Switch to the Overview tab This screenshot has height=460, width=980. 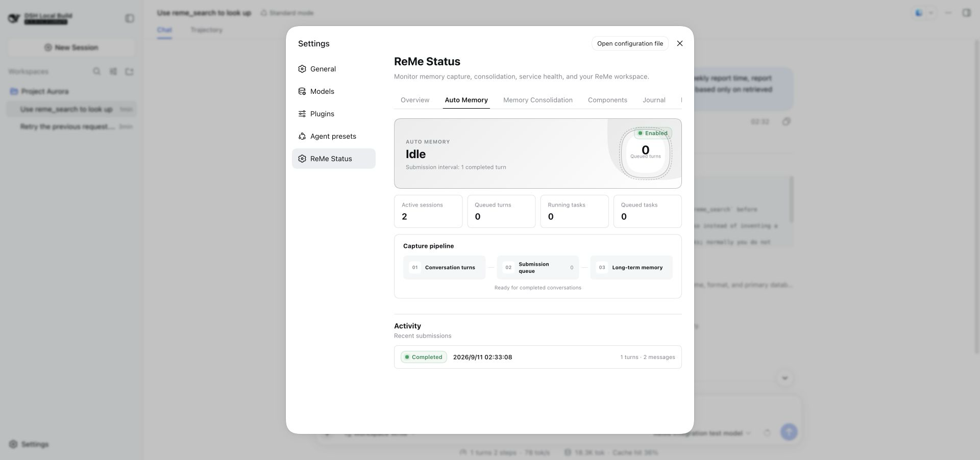coord(415,100)
